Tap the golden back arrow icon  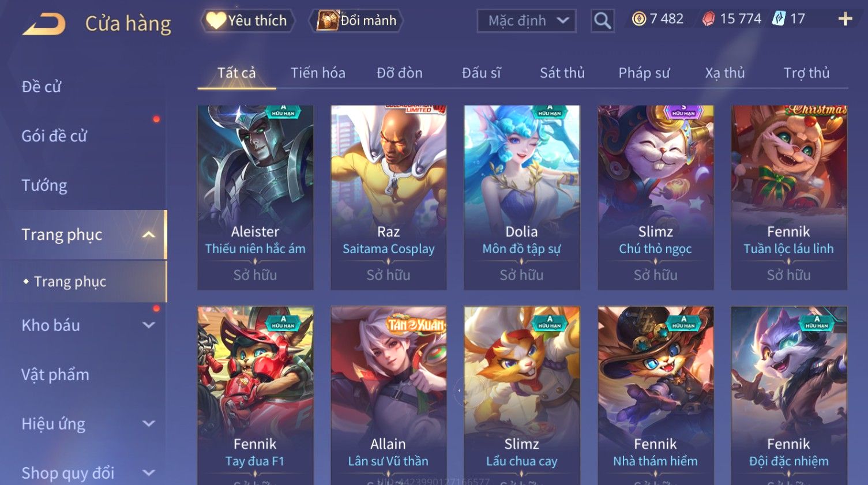tap(44, 24)
